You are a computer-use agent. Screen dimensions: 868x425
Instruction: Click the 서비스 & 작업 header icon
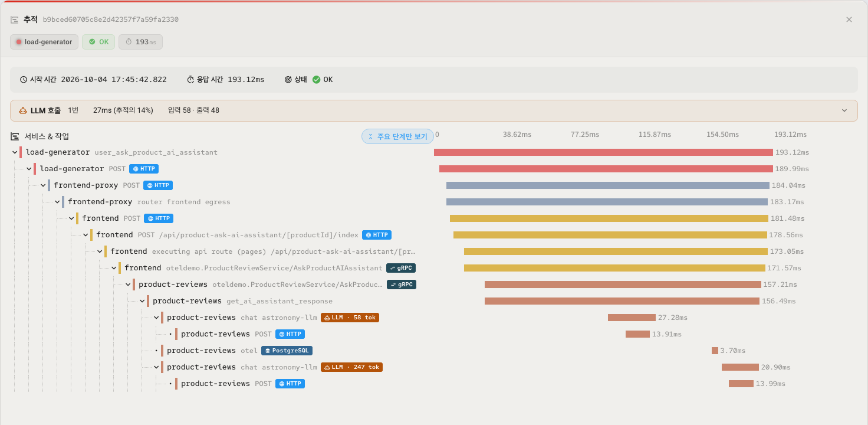pyautogui.click(x=15, y=136)
